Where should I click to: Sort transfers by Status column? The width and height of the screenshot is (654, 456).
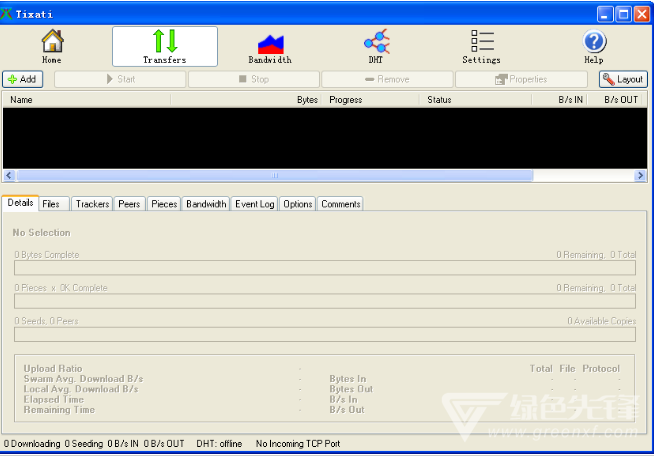tap(476, 100)
